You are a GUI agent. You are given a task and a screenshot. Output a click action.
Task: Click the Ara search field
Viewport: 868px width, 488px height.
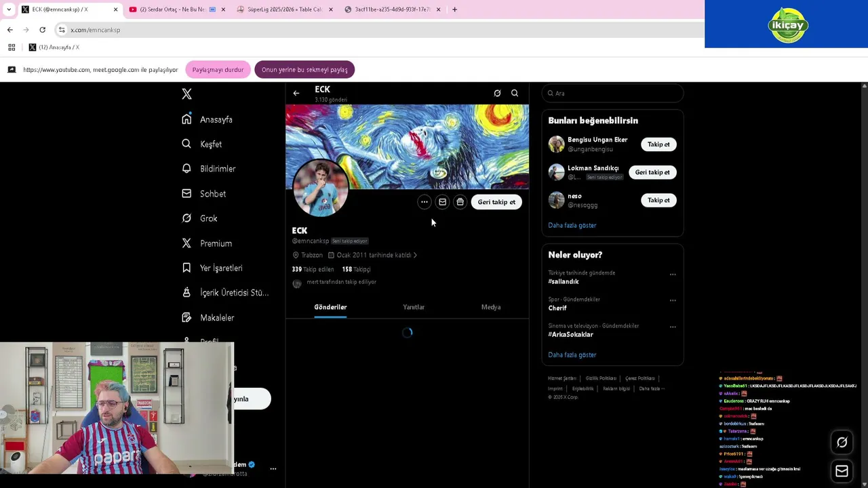(612, 93)
